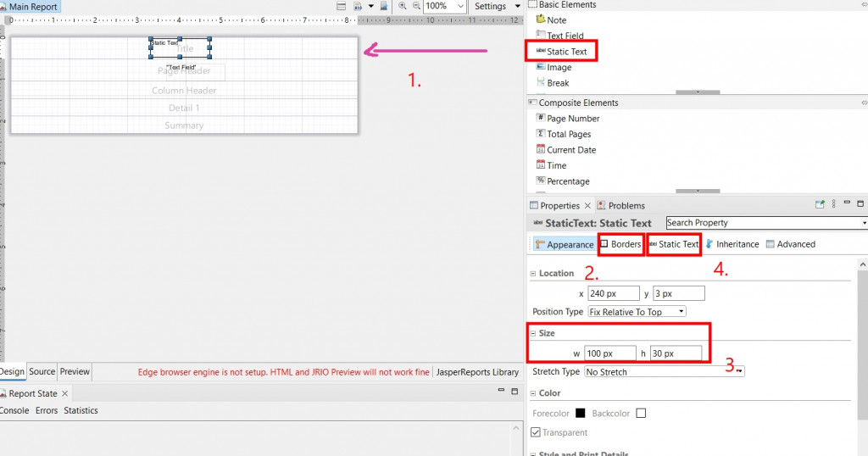Image resolution: width=868 pixels, height=456 pixels.
Task: Select the Static Text element on canvas
Action: click(180, 47)
